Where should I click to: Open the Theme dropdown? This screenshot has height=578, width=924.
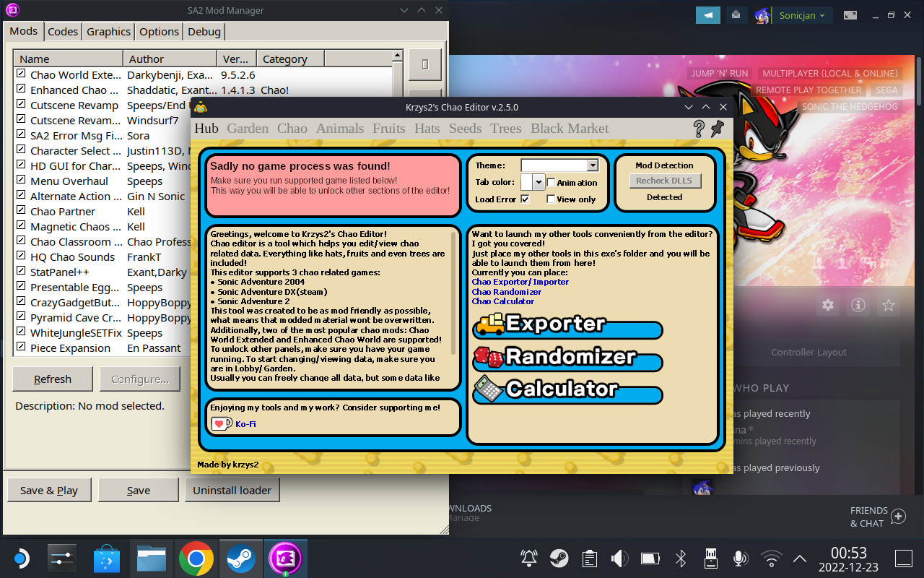coord(592,165)
